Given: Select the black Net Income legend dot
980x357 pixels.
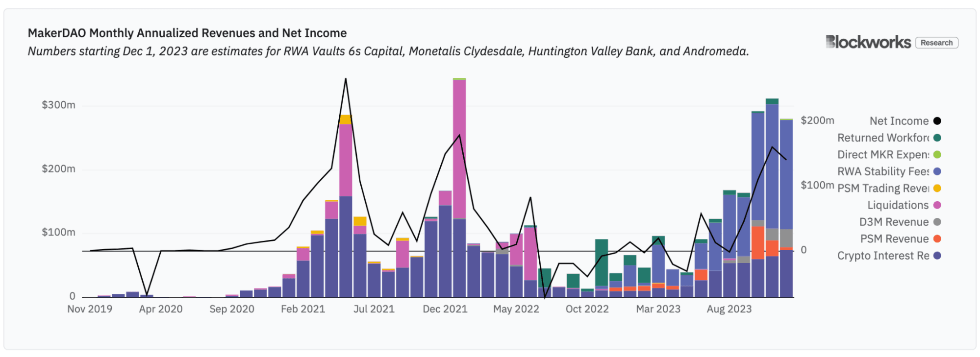Looking at the screenshot, I should (937, 121).
